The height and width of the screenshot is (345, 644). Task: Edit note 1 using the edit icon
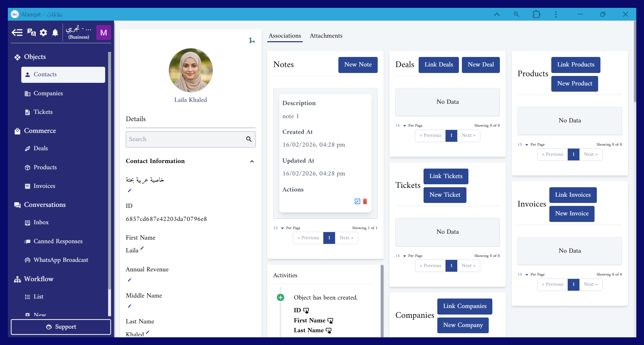357,202
